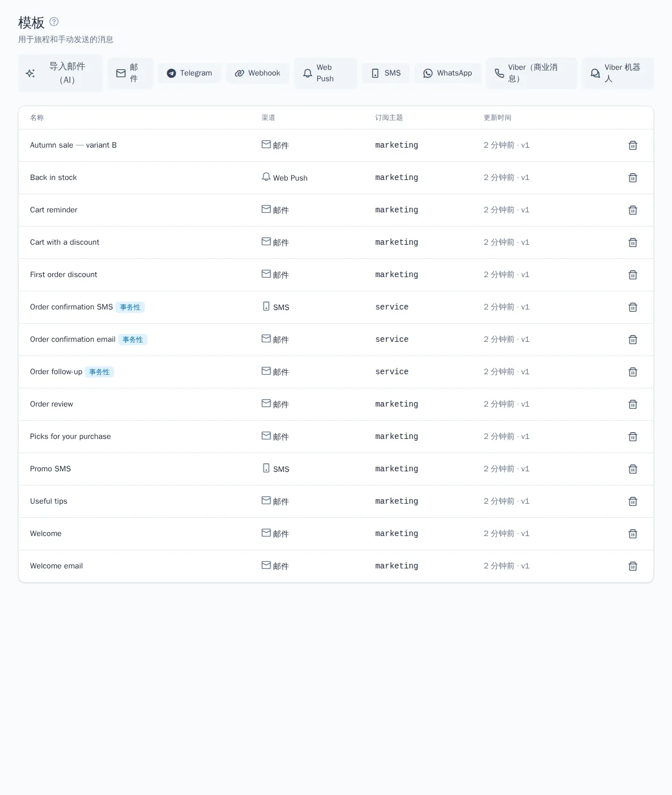Open the Back in stock template
This screenshot has height=795, width=672.
(53, 178)
